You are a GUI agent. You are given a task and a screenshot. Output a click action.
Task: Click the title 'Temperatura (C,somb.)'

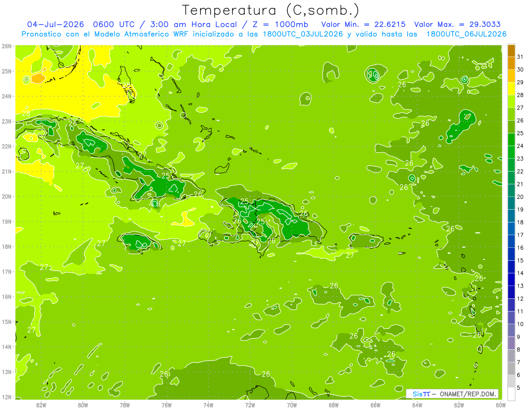pyautogui.click(x=271, y=10)
